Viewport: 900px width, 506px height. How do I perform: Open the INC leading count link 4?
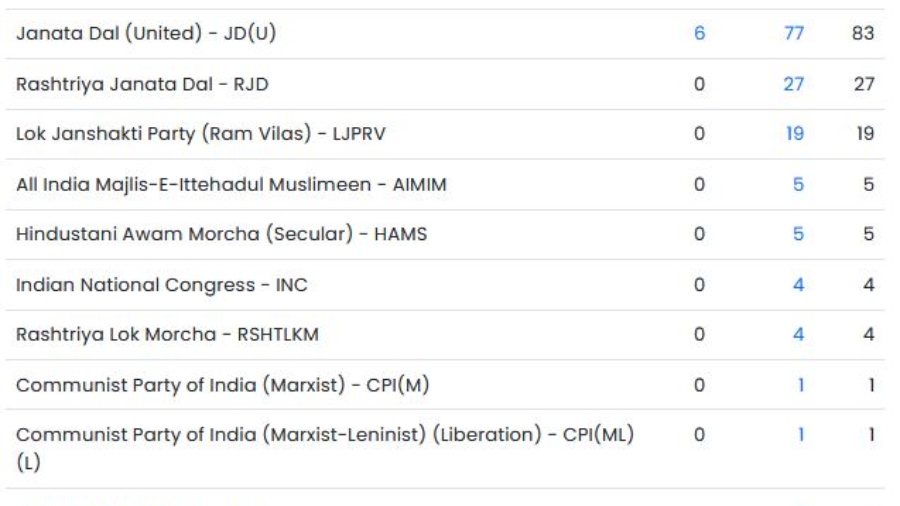click(798, 284)
